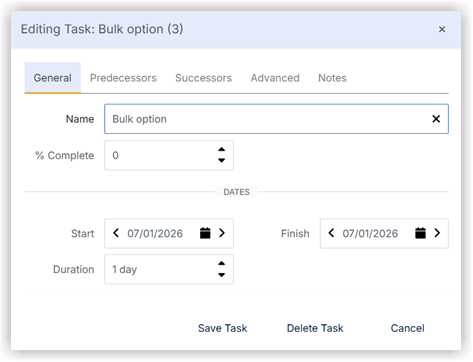Screen dimensions: 473x362
Task: Move Start date back one day
Action: coord(116,233)
